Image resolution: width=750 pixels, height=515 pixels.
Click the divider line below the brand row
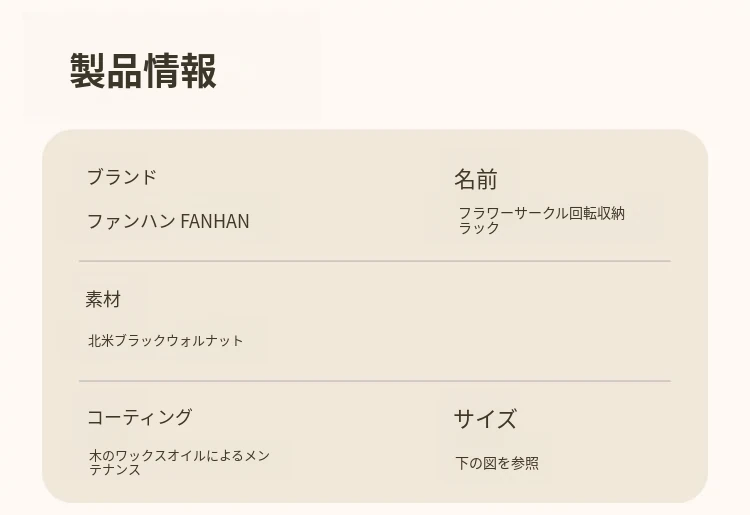pyautogui.click(x=374, y=261)
